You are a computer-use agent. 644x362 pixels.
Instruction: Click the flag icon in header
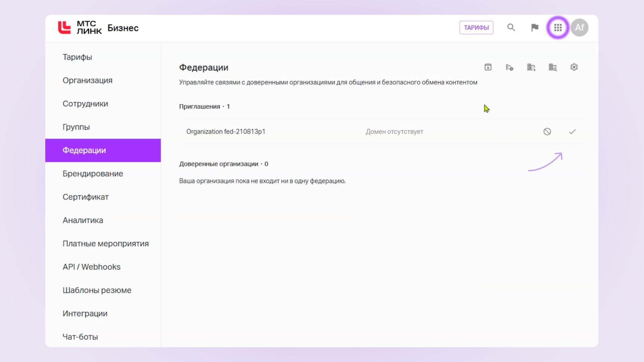535,27
